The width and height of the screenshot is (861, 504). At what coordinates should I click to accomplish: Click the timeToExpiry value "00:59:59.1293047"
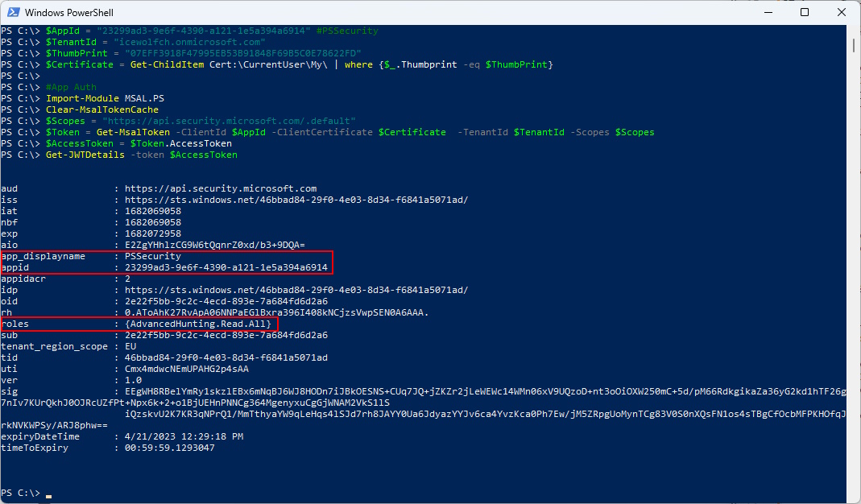pyautogui.click(x=170, y=448)
